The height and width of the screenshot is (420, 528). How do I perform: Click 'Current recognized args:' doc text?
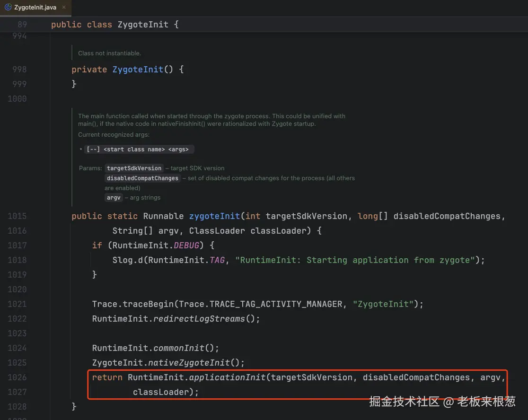click(114, 135)
